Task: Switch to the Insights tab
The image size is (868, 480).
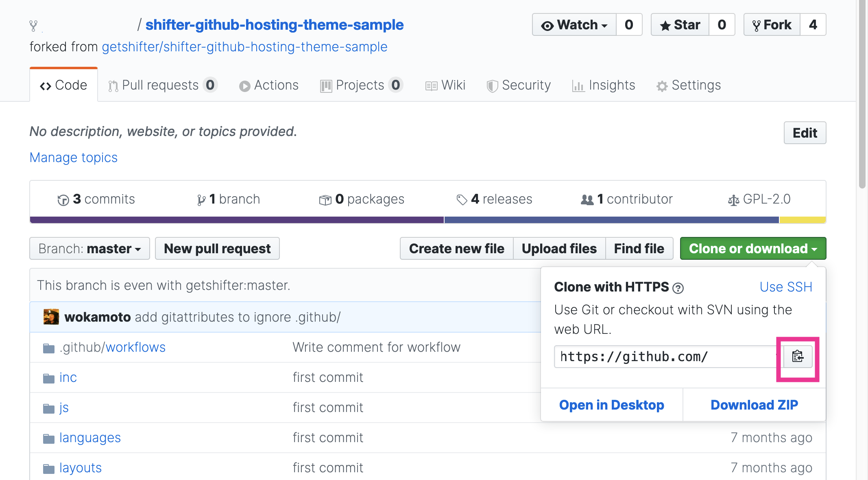Action: 604,85
